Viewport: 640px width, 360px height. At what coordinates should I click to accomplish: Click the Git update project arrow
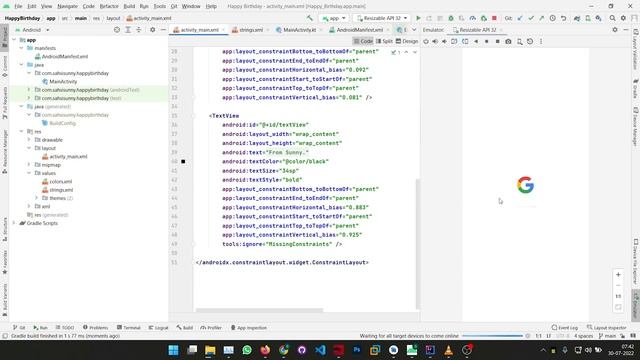(x=520, y=18)
